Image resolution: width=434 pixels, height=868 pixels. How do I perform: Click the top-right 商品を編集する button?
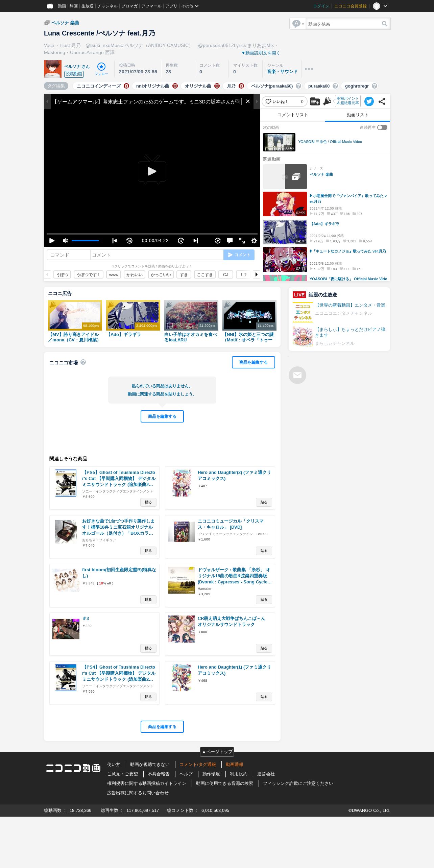[254, 362]
